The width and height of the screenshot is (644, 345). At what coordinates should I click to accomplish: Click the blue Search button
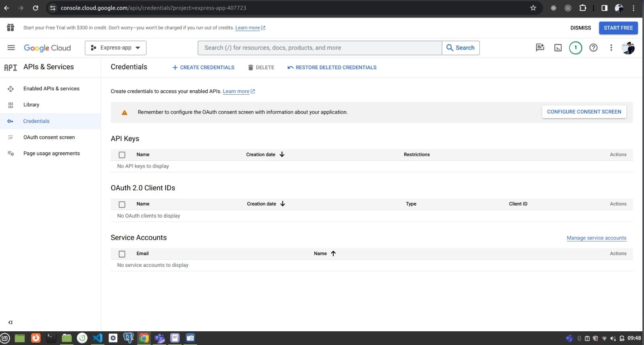pyautogui.click(x=460, y=48)
